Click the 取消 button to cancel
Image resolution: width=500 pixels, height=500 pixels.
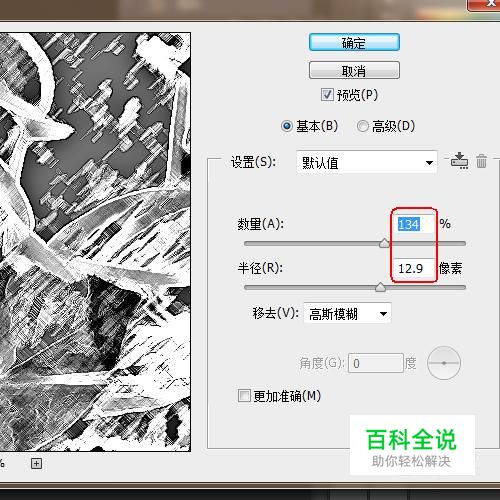pos(354,70)
